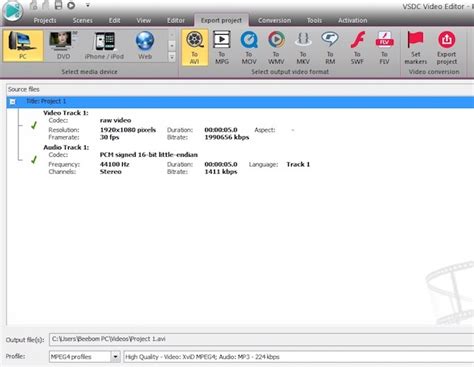Click the play preview icon in quick access toolbar
Image resolution: width=474 pixels, height=367 pixels.
[71, 5]
